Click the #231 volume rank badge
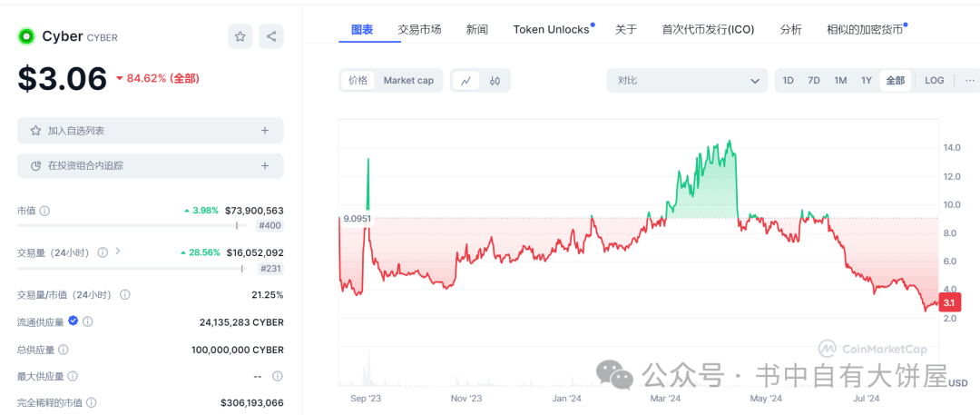Screen dimensions: 980x415 click(x=270, y=269)
